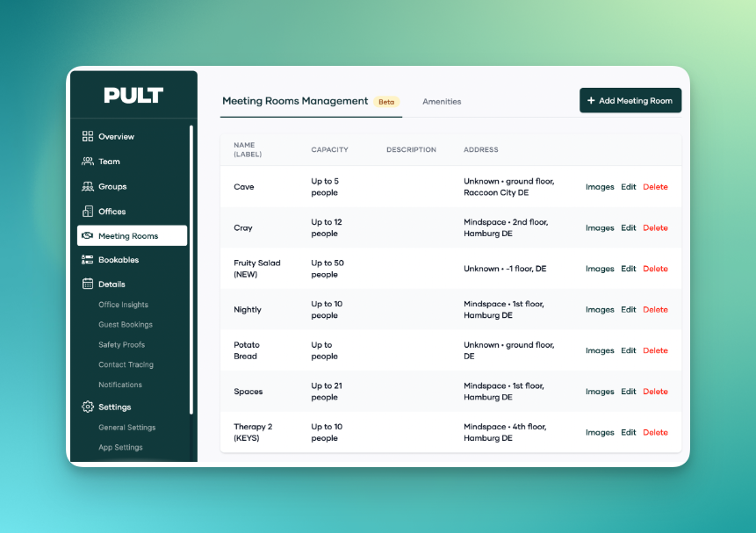Delete the Cave room
The width and height of the screenshot is (756, 533).
(x=655, y=187)
